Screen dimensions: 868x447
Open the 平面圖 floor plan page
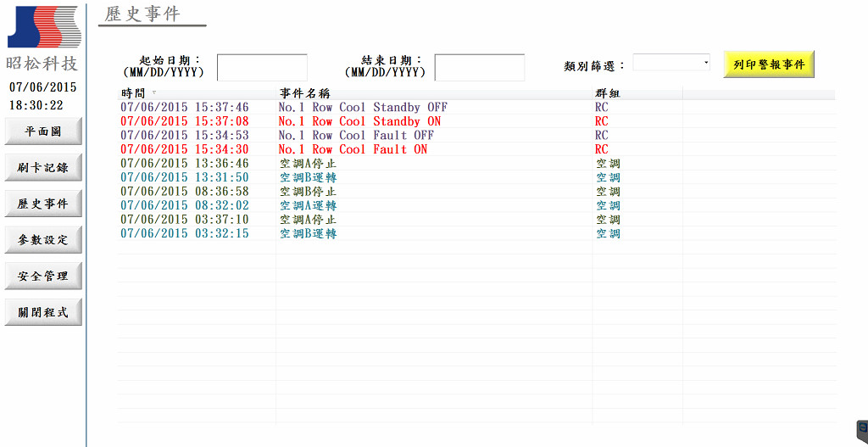point(44,131)
